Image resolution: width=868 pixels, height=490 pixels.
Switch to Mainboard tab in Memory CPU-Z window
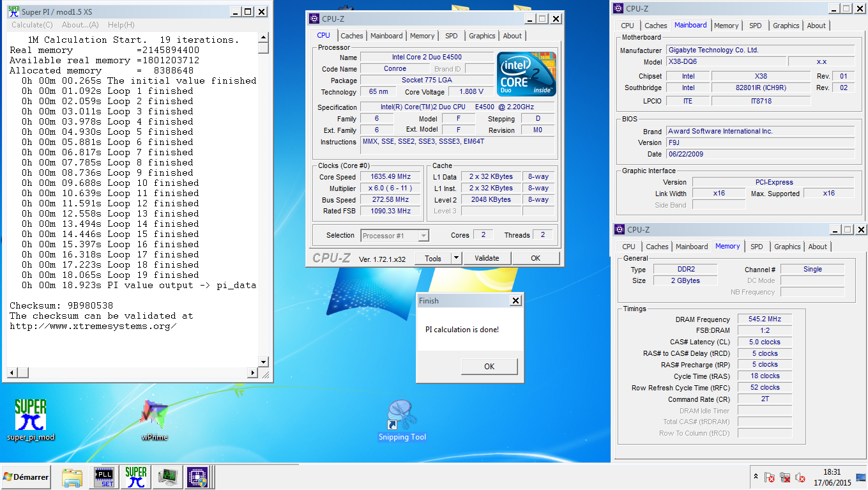point(692,247)
